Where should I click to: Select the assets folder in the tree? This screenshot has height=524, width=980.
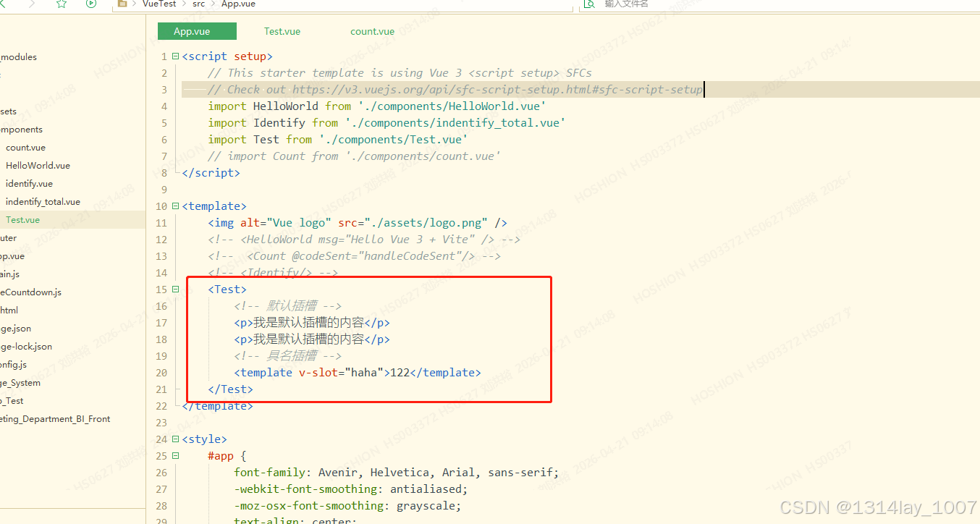click(9, 111)
